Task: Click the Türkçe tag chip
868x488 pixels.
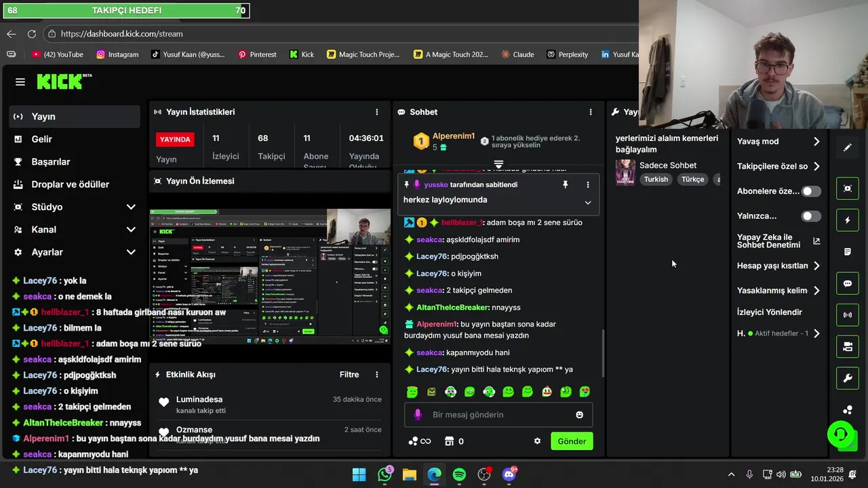Action: [x=692, y=180]
